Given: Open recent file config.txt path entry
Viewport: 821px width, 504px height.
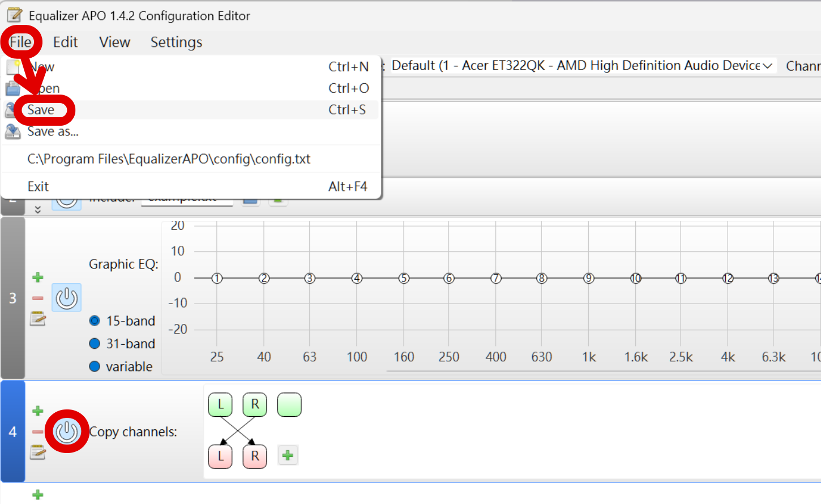Looking at the screenshot, I should point(169,159).
